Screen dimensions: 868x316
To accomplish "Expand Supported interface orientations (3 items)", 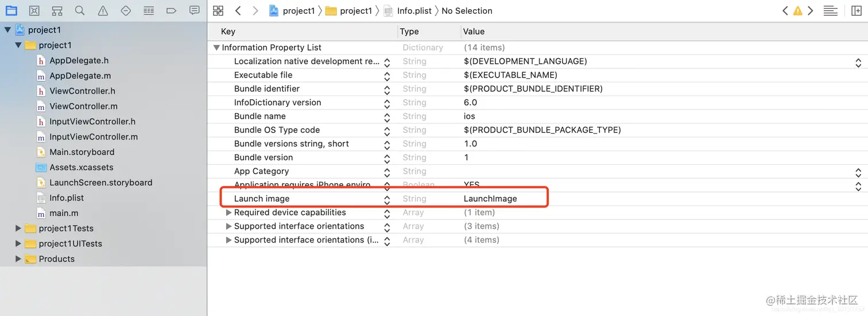I will tap(229, 226).
